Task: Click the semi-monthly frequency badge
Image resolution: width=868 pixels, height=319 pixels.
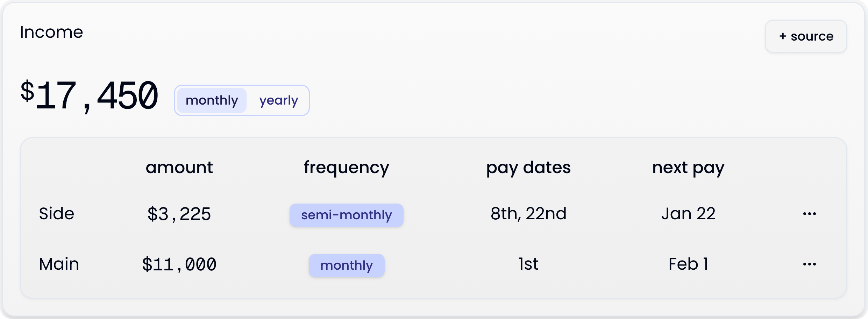Action: (x=346, y=215)
